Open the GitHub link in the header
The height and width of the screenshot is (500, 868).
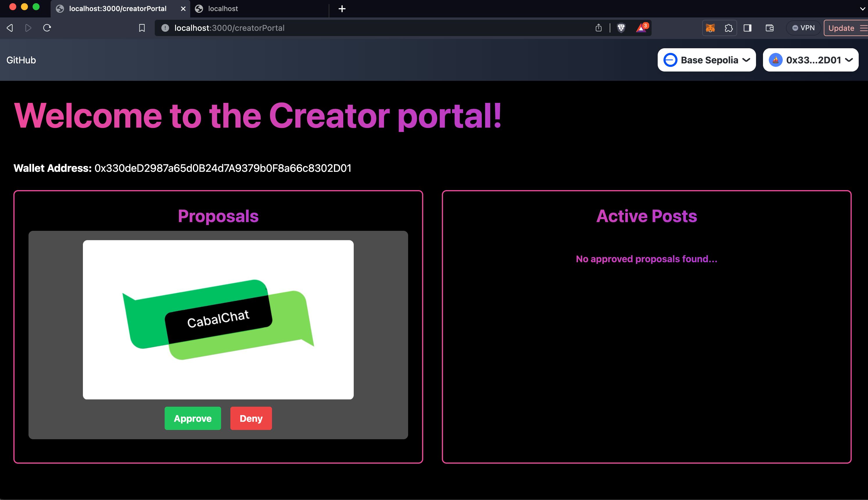click(21, 60)
